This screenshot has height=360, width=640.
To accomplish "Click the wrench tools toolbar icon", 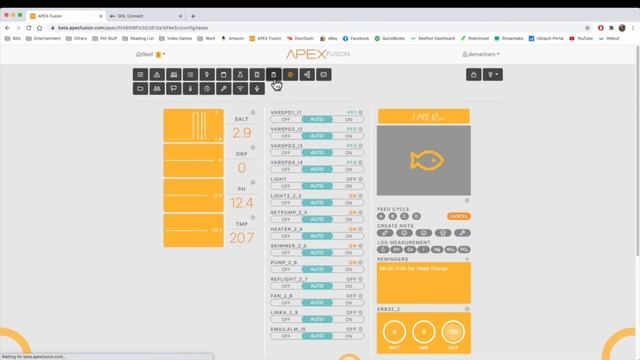I will (x=224, y=89).
